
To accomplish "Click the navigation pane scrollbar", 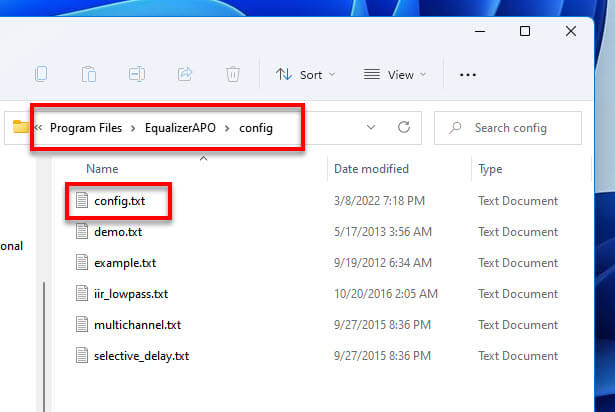I will coord(44,345).
